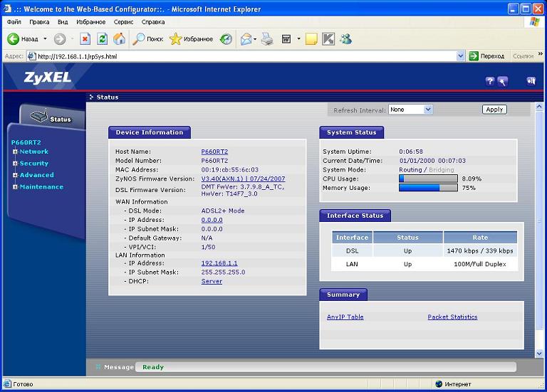Viewport: 547px width, 392px height.
Task: Open Поиск search magnifier
Action: 138,38
